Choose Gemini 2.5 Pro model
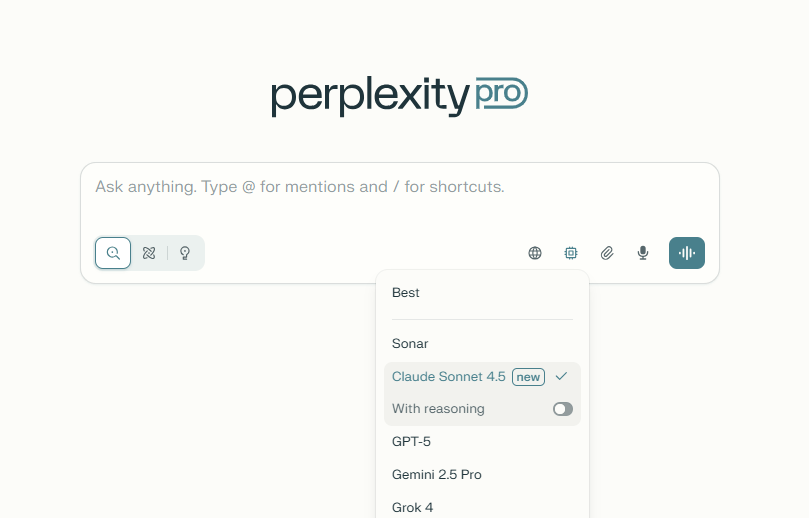Image resolution: width=809 pixels, height=518 pixels. pyautogui.click(x=437, y=475)
